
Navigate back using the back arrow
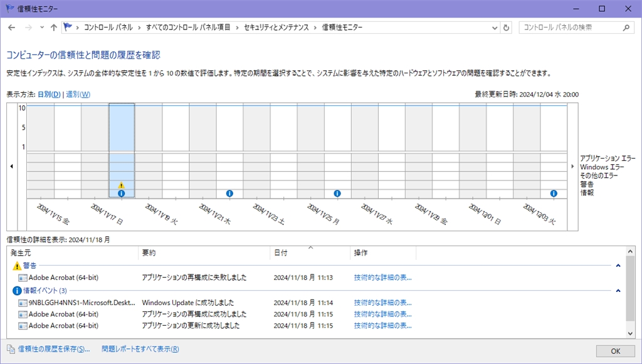(x=12, y=28)
